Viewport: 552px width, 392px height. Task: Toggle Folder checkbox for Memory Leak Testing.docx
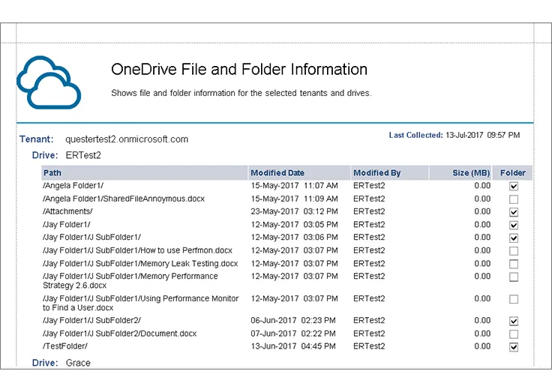point(514,264)
